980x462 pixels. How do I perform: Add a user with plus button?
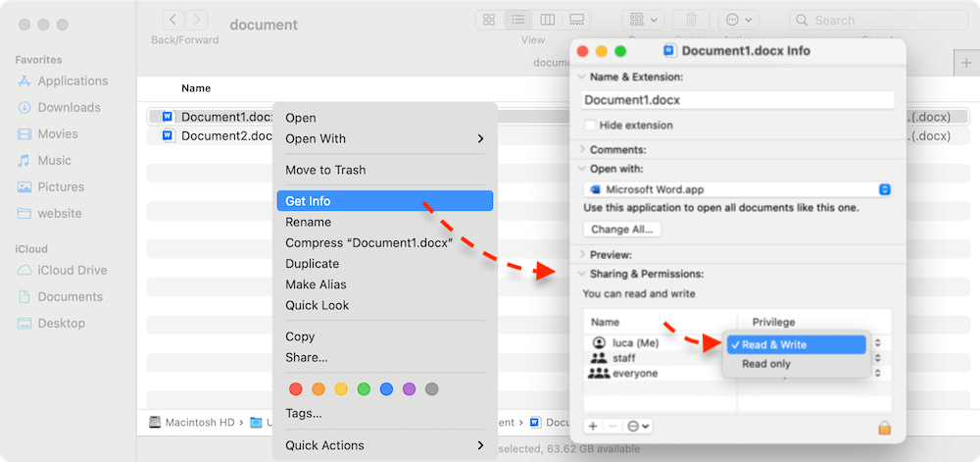(593, 427)
